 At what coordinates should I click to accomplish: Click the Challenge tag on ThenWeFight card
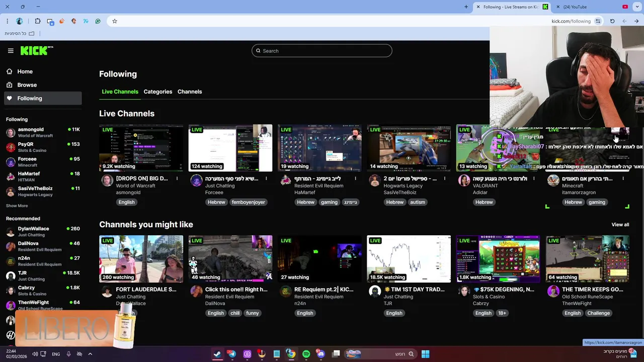coord(599,313)
